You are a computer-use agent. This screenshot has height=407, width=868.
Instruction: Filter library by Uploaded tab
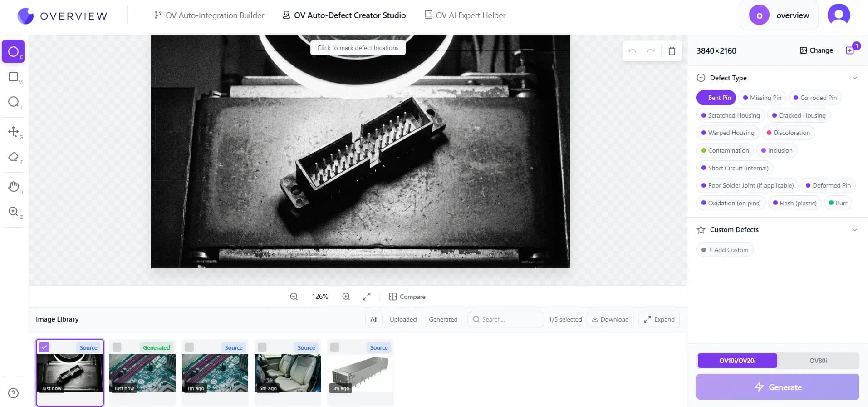[x=403, y=319]
